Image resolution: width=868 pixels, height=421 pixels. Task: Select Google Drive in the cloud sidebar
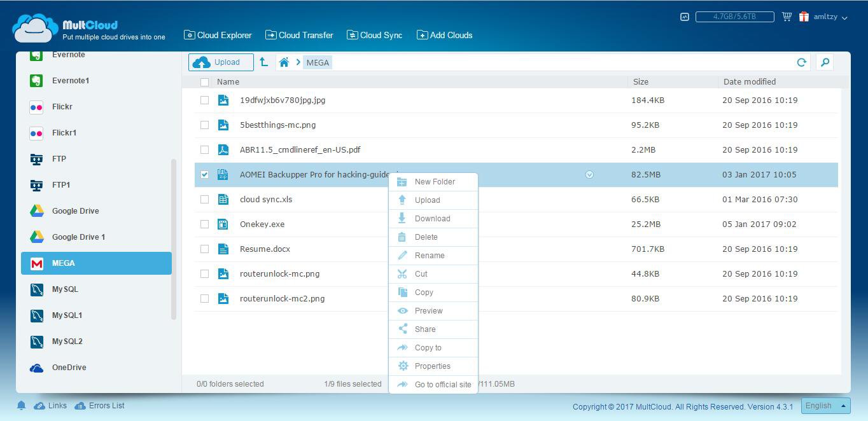(75, 211)
